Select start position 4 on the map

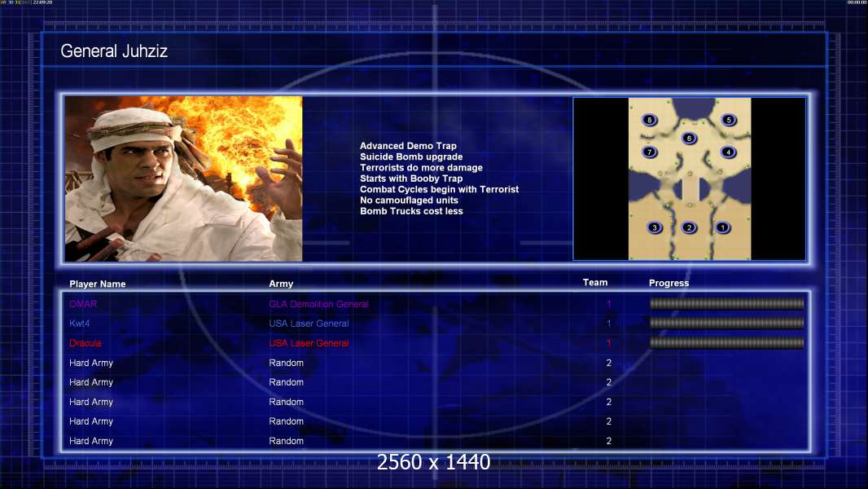tap(729, 152)
